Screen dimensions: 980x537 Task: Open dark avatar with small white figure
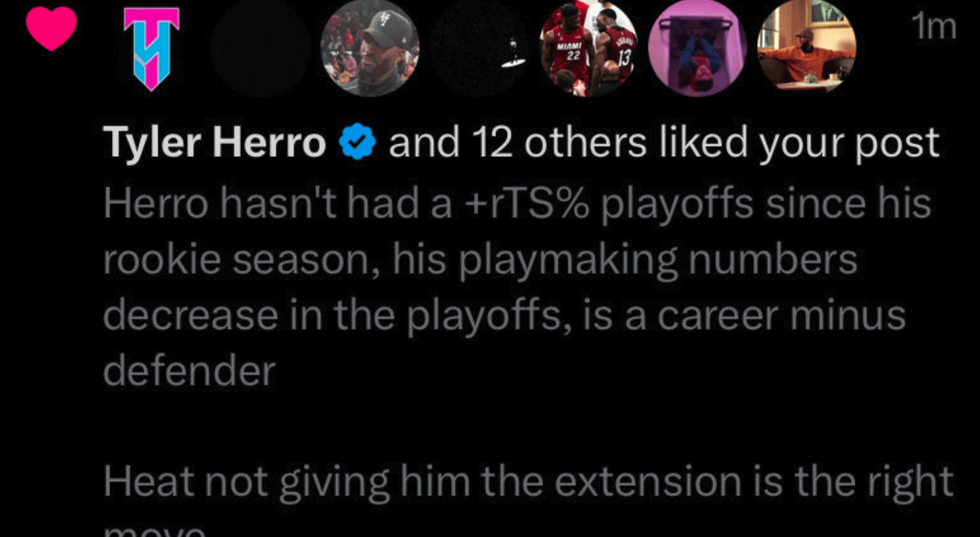coord(480,48)
